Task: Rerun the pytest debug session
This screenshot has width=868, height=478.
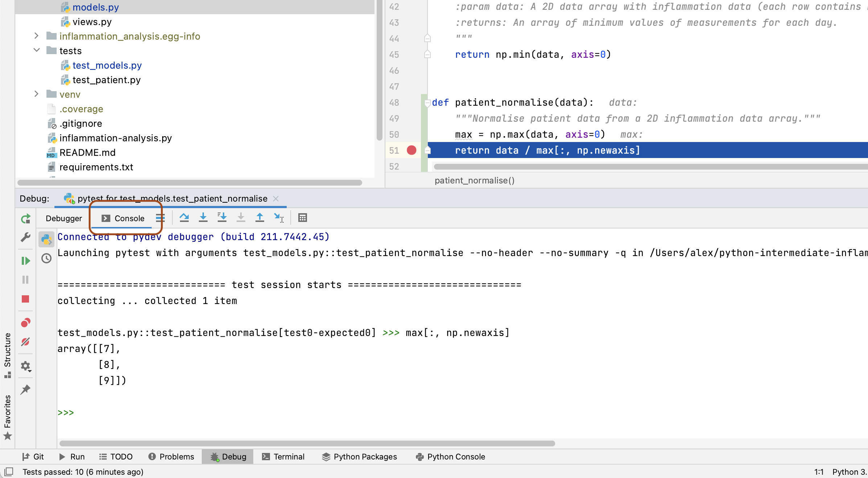Action: click(25, 218)
